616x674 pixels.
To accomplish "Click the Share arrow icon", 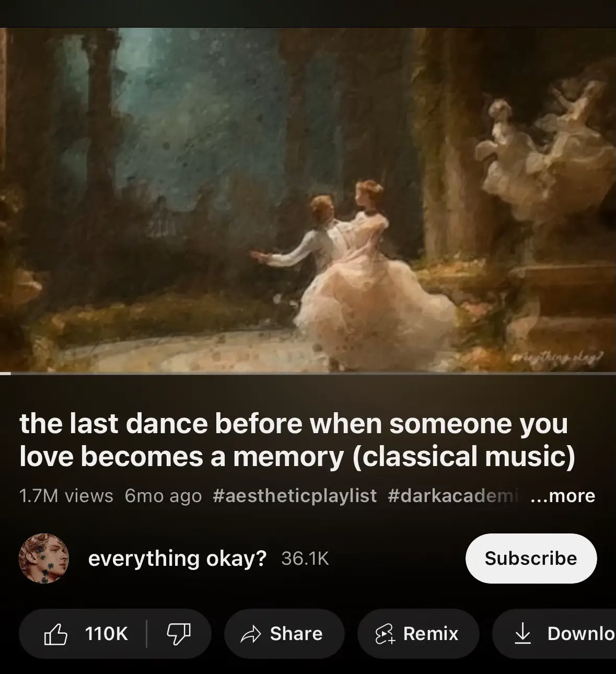I will coord(251,634).
